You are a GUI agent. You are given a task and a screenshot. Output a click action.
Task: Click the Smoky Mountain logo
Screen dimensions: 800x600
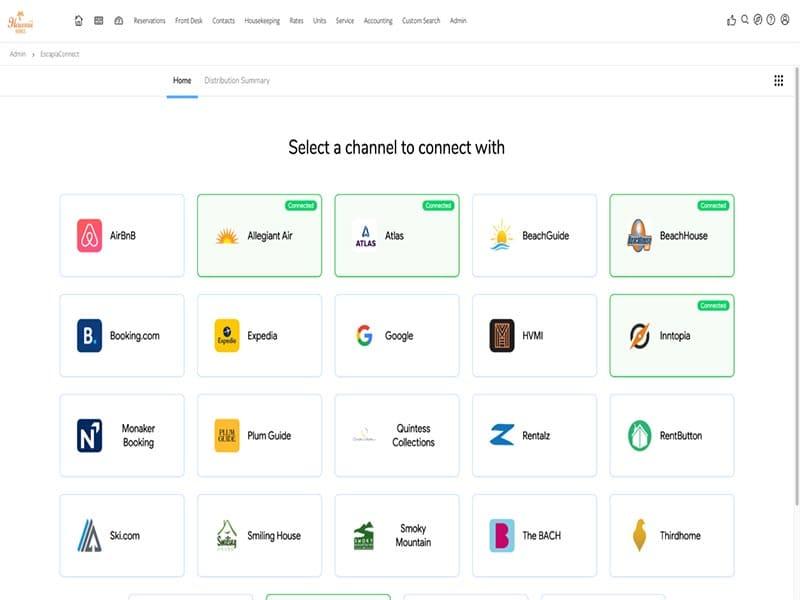tap(364, 536)
